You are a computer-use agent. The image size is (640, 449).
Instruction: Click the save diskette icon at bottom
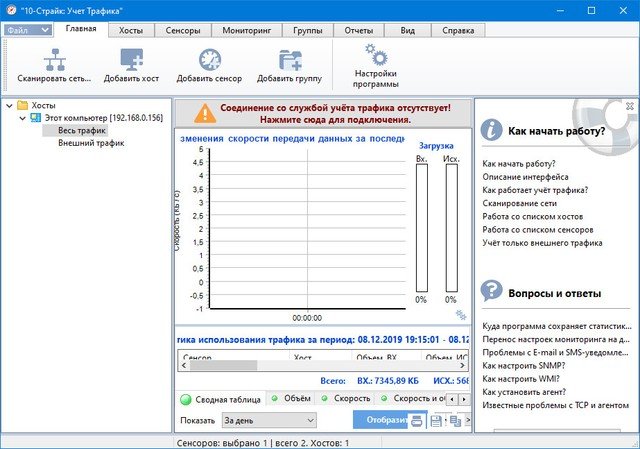[x=437, y=421]
